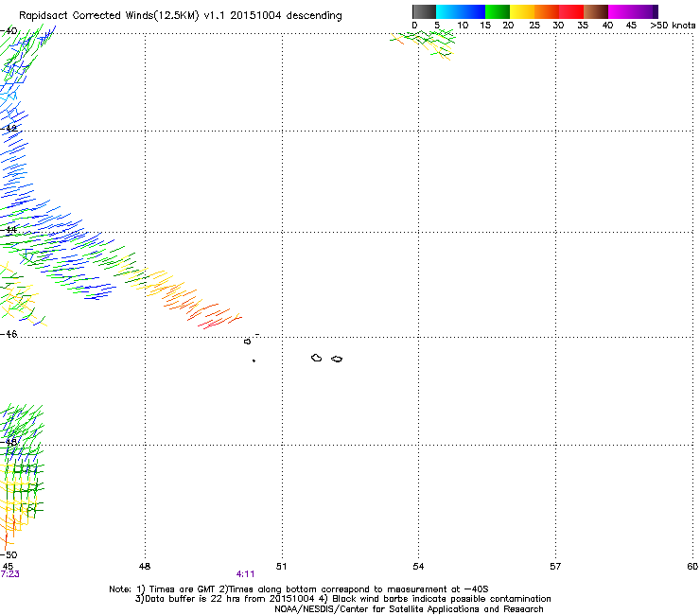This screenshot has width=700, height=615.
Task: Click the gray 0-5 knots color swatch
Action: [424, 11]
